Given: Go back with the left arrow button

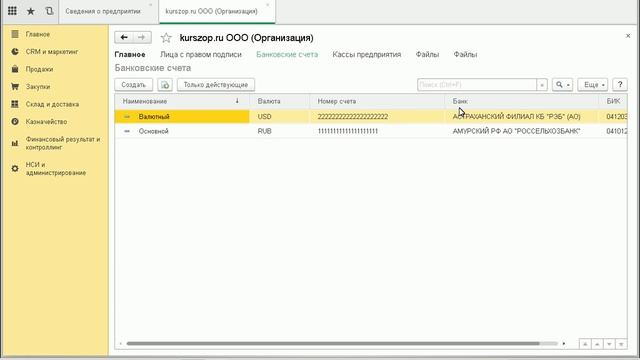Looking at the screenshot, I should [124, 38].
